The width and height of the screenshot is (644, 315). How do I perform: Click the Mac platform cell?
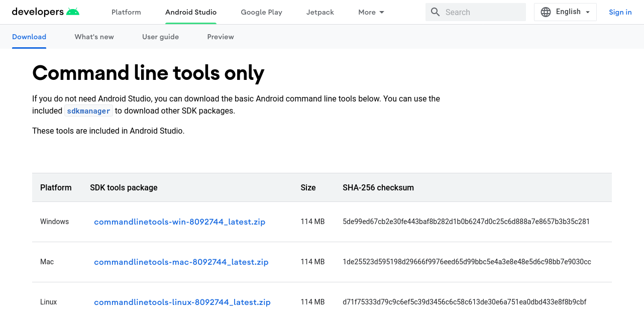point(47,262)
